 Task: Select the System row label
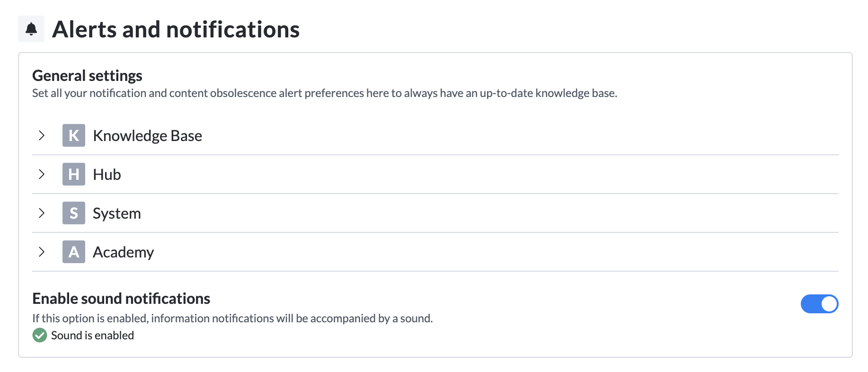[x=117, y=213]
